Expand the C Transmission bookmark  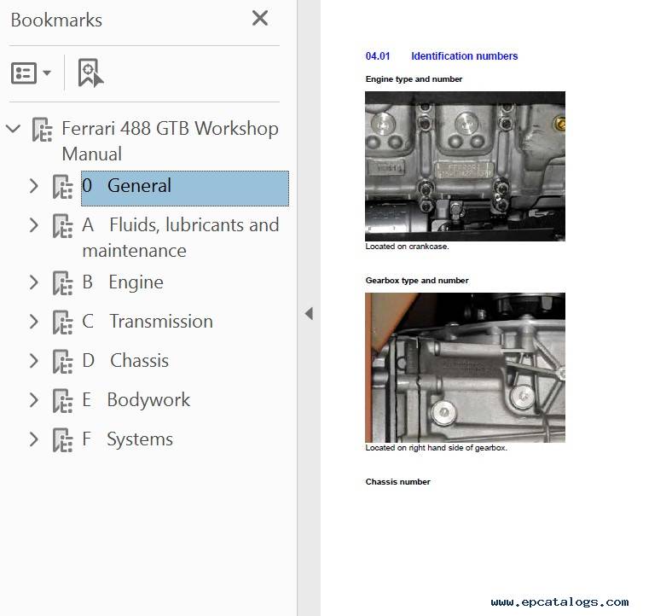(34, 322)
